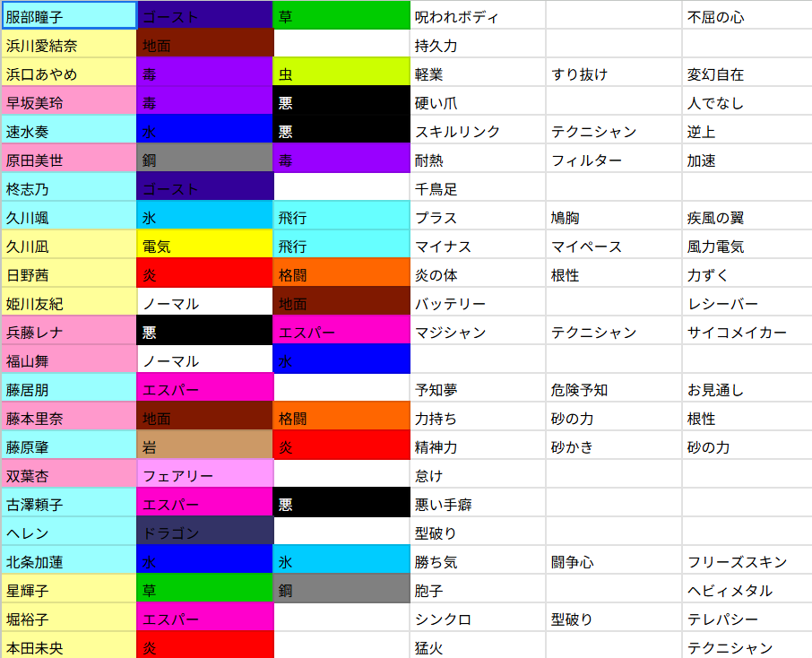This screenshot has height=658, width=812.
Task: Select the pink フェアリー type cell
Action: (204, 475)
